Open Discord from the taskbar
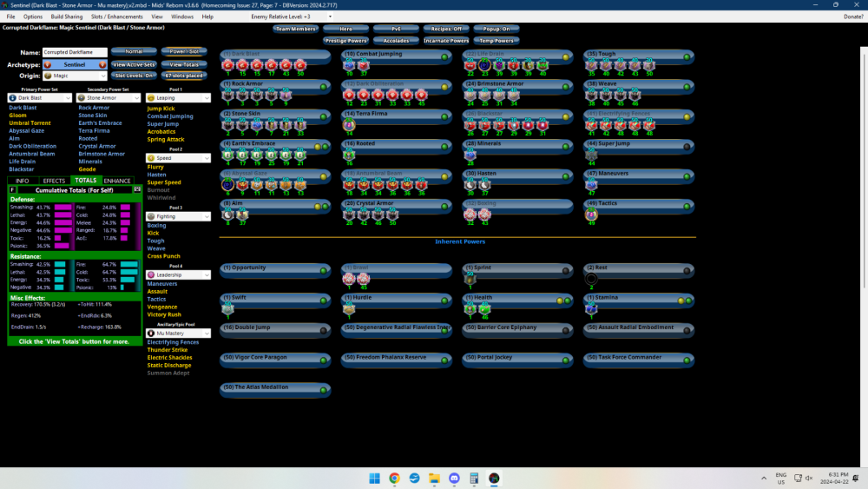The height and width of the screenshot is (489, 868). pyautogui.click(x=454, y=479)
